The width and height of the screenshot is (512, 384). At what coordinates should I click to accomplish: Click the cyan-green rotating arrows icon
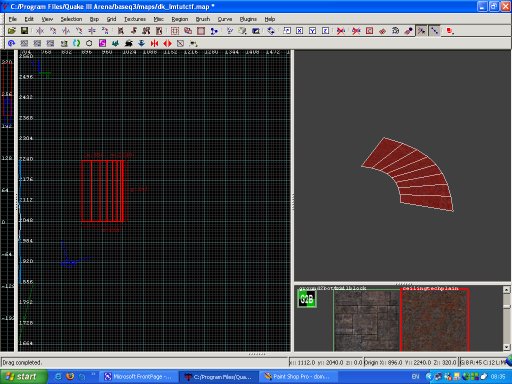point(76,43)
